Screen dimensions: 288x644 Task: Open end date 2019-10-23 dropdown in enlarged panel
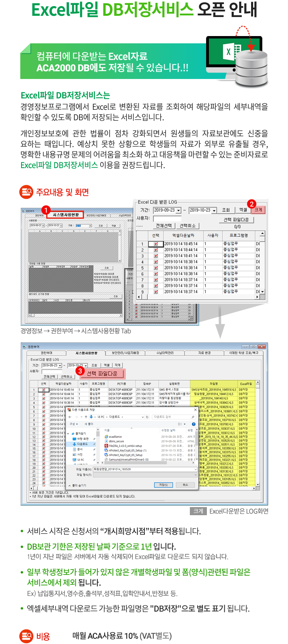click(214, 210)
